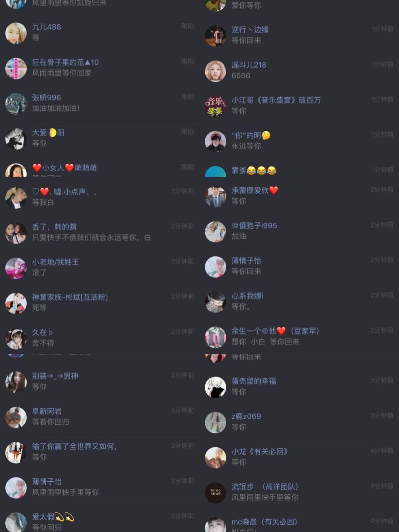The image size is (399, 532).
Task: Open username 狂在骨子里的范▲10
Action: tap(65, 62)
